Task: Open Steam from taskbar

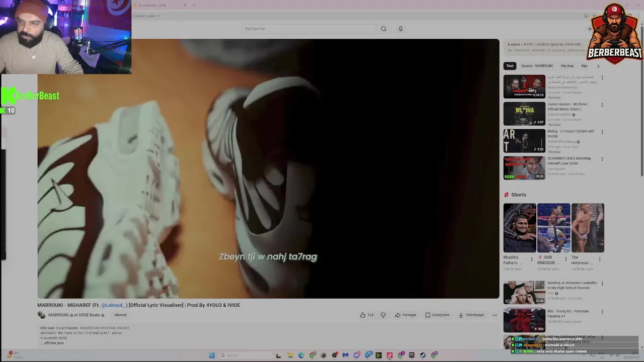Action: click(x=423, y=355)
